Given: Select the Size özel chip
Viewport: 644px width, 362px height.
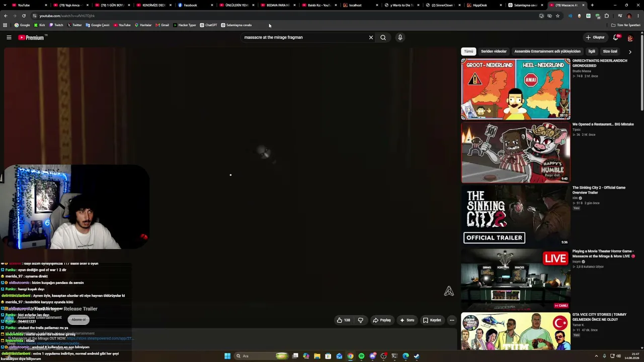Looking at the screenshot, I should pyautogui.click(x=610, y=51).
